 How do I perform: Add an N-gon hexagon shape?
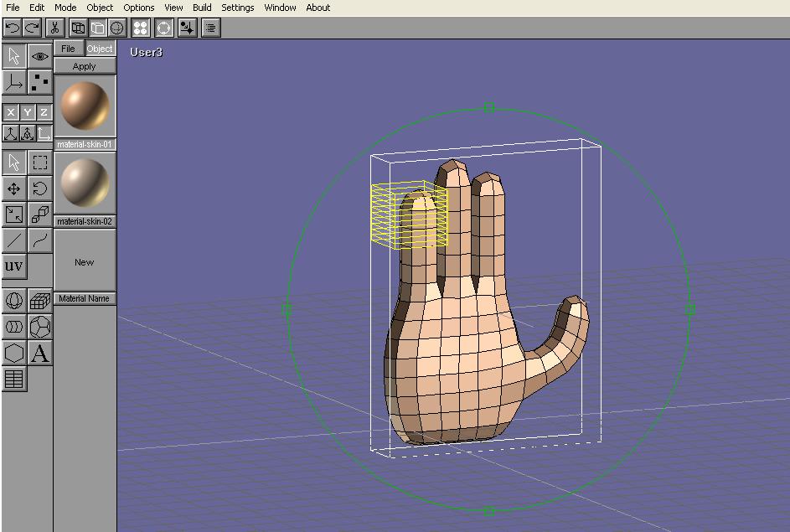[14, 354]
